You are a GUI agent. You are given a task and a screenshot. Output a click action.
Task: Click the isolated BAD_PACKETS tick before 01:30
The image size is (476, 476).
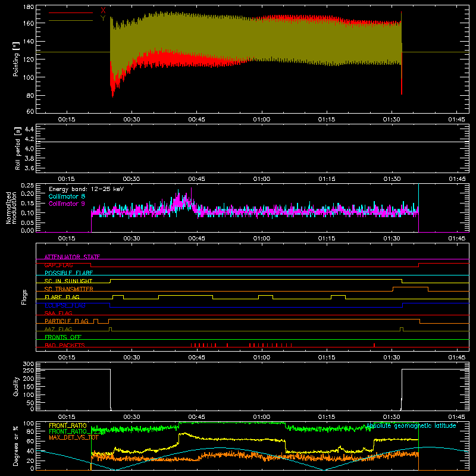click(374, 345)
